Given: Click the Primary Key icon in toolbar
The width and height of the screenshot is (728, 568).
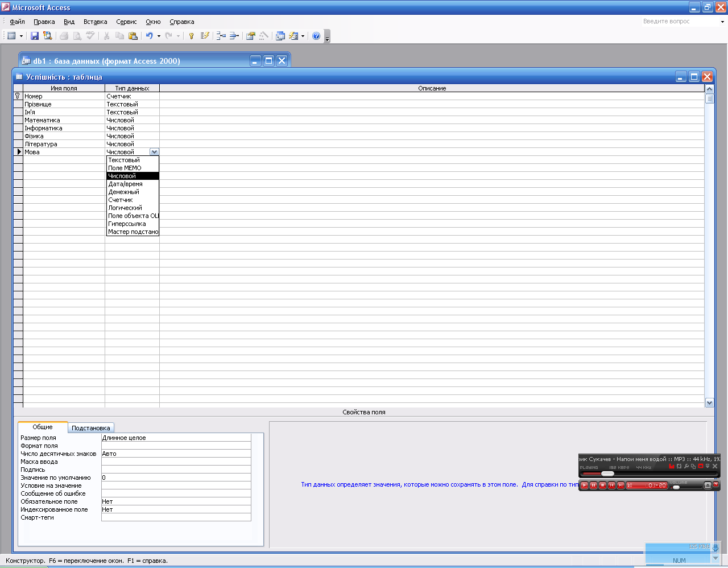Looking at the screenshot, I should pos(192,36).
